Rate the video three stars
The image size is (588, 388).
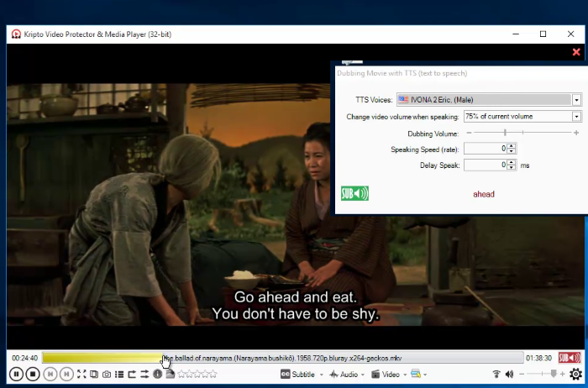(x=197, y=374)
